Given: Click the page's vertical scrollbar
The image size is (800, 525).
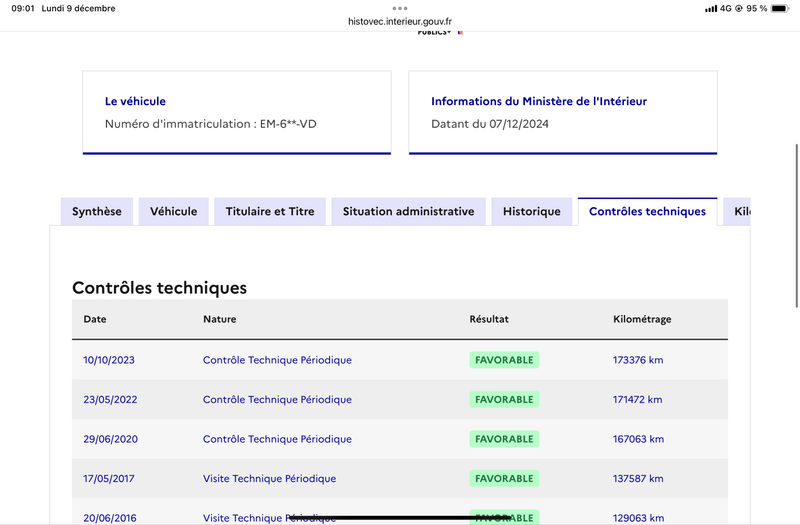Looking at the screenshot, I should pyautogui.click(x=797, y=226).
